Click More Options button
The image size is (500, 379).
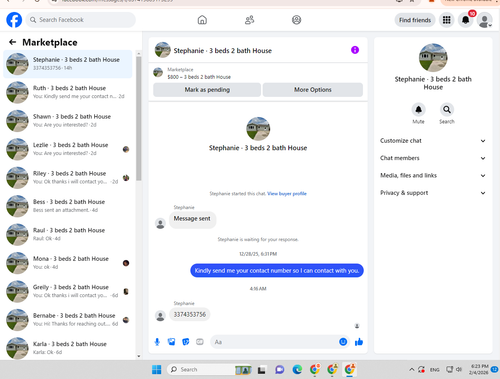(x=313, y=90)
